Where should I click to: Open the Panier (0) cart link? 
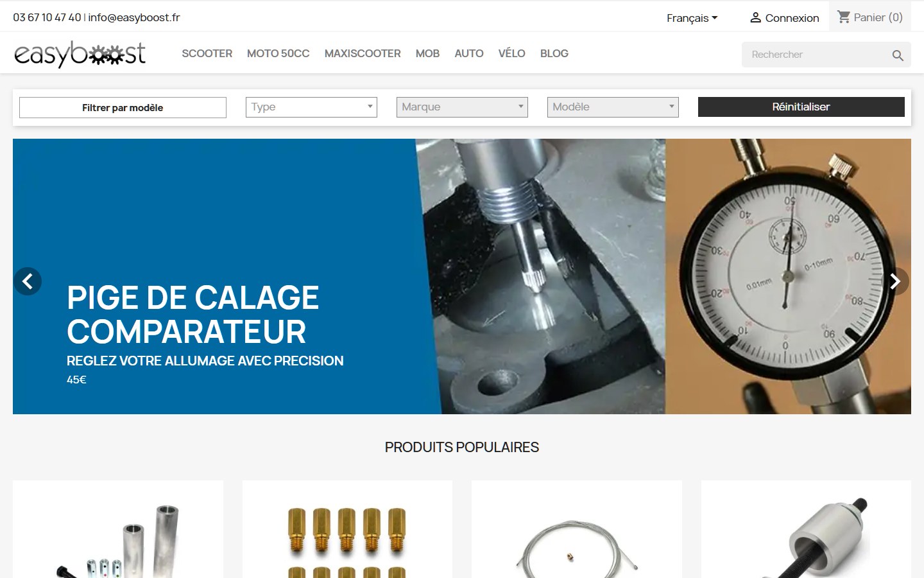[870, 17]
